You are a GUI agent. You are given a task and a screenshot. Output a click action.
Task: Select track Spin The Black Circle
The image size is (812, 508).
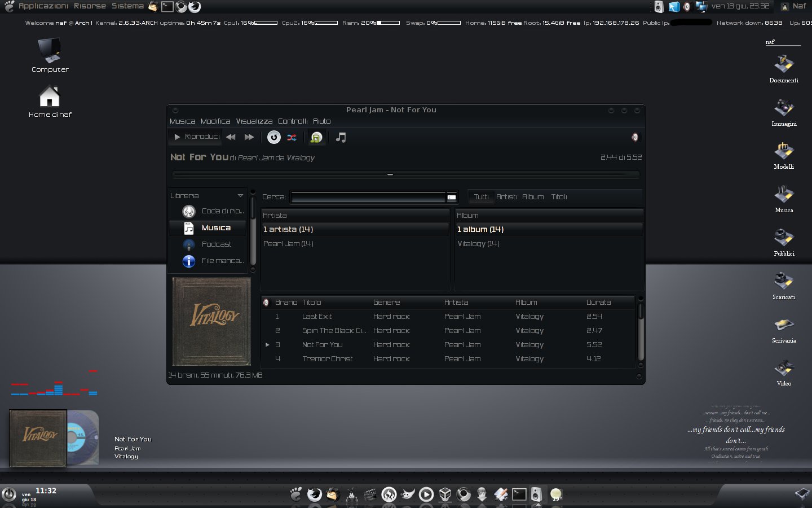tap(448, 331)
